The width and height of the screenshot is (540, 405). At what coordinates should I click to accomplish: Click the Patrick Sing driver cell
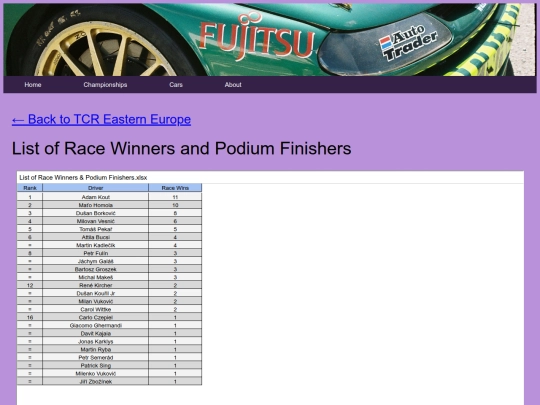click(95, 365)
